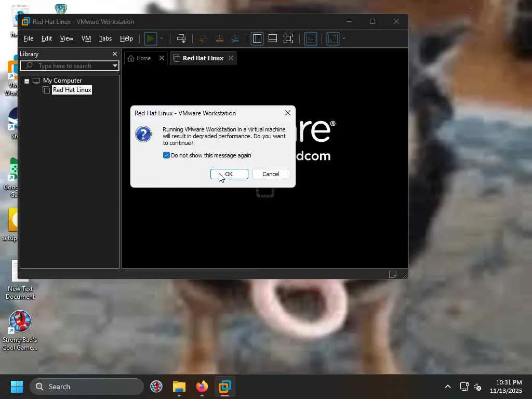This screenshot has width=532, height=399.
Task: Click Send Ctrl+Alt+Del toolbar icon
Action: tap(181, 38)
